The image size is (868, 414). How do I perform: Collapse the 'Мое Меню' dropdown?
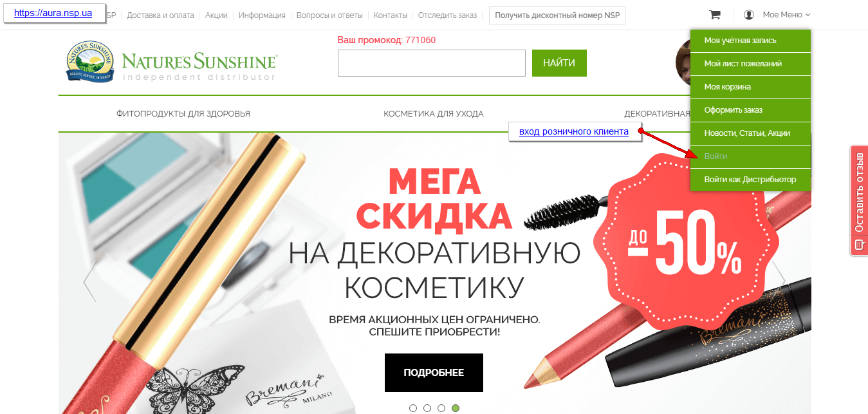tap(786, 15)
